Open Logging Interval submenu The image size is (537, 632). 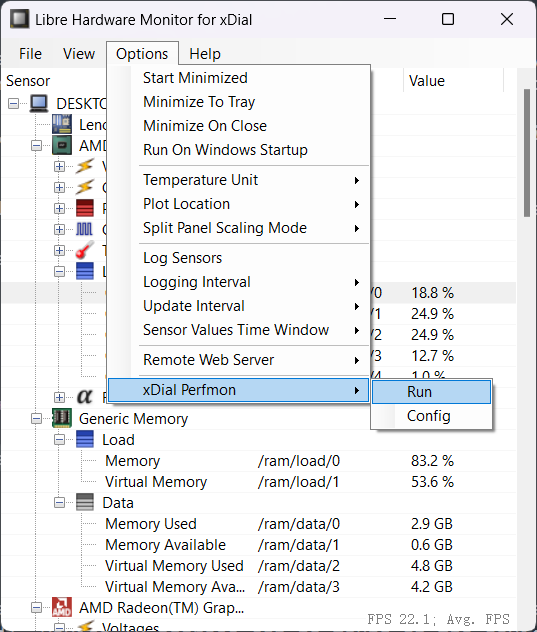(239, 282)
